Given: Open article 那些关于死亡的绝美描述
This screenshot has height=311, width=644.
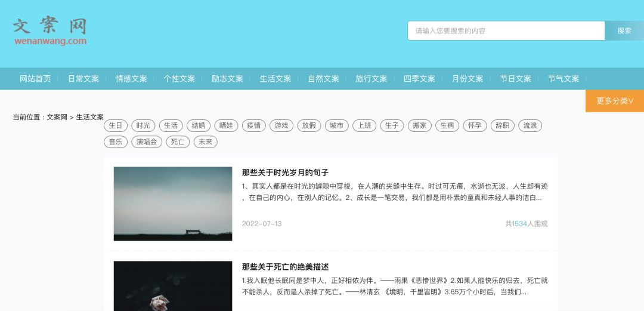Looking at the screenshot, I should click(285, 267).
